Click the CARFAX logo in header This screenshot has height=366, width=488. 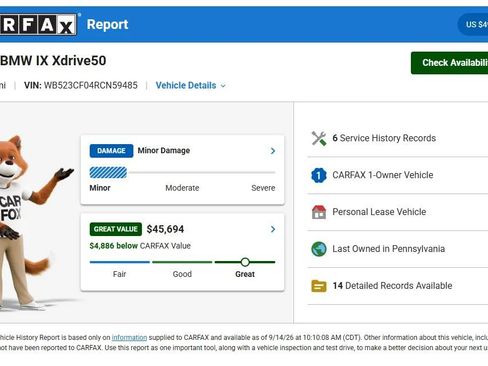coord(38,24)
